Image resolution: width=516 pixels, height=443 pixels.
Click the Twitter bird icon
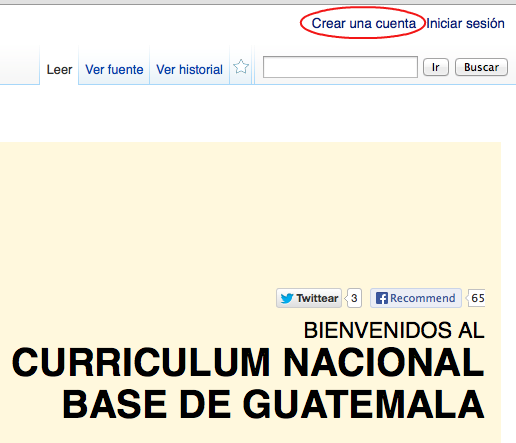[287, 298]
